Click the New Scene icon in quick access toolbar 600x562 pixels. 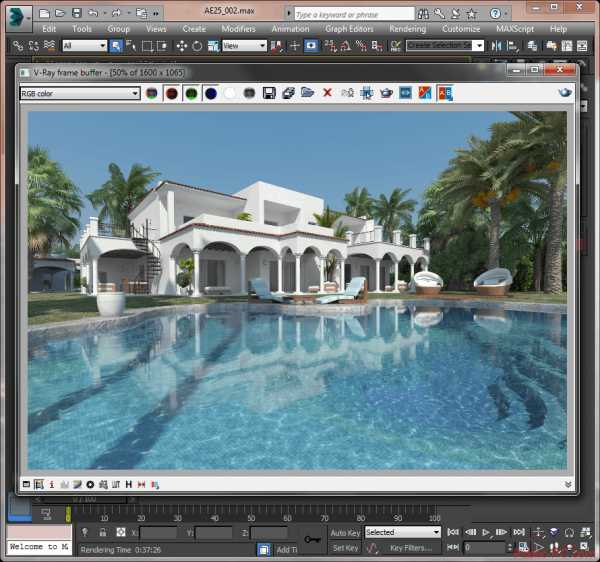(x=44, y=14)
